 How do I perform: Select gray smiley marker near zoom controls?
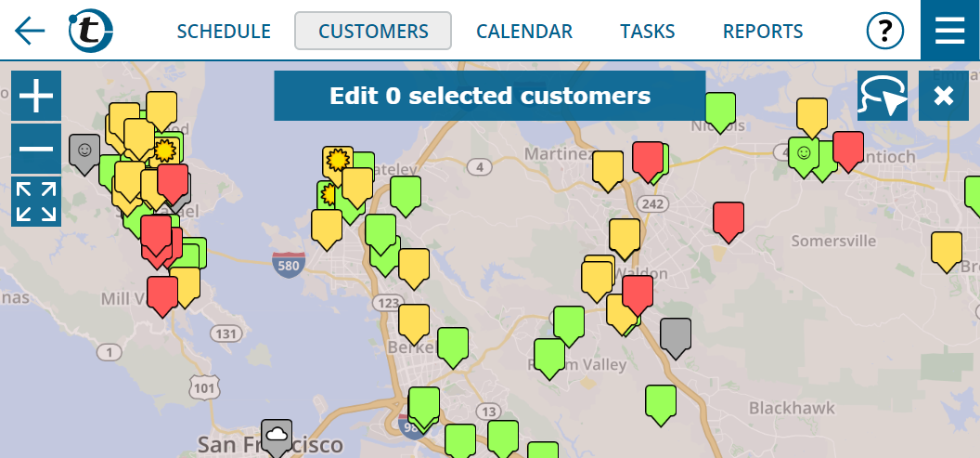tap(84, 153)
